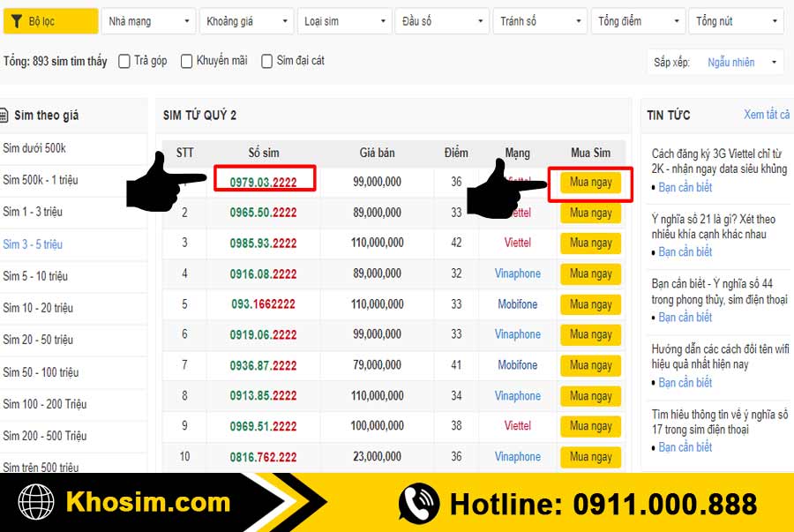This screenshot has width=794, height=532.
Task: Select Sim 3 - 5 triệu price range
Action: coord(33,244)
